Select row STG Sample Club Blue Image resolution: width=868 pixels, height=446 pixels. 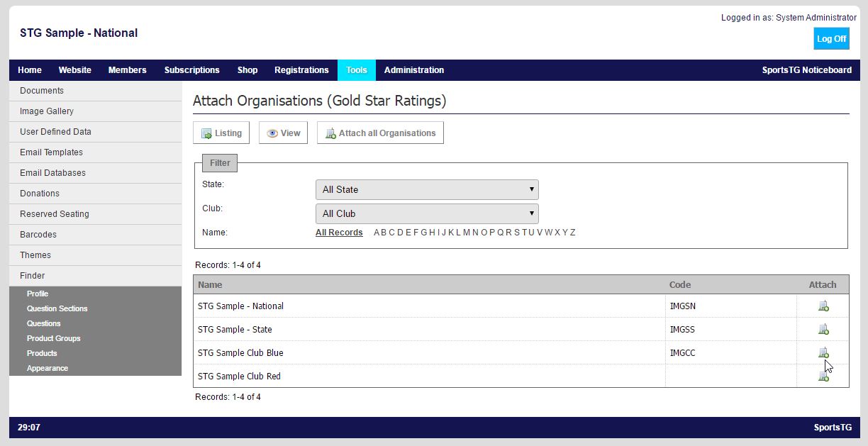tap(521, 353)
